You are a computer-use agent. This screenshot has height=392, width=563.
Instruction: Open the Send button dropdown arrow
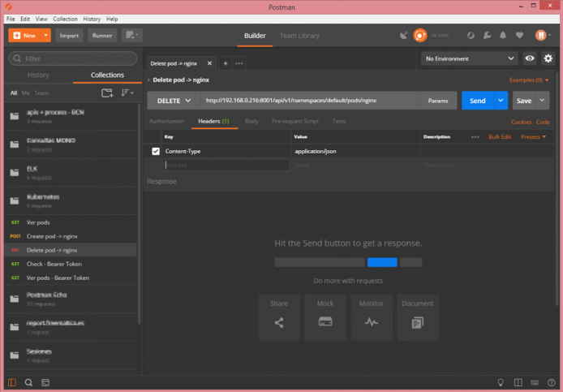[501, 101]
